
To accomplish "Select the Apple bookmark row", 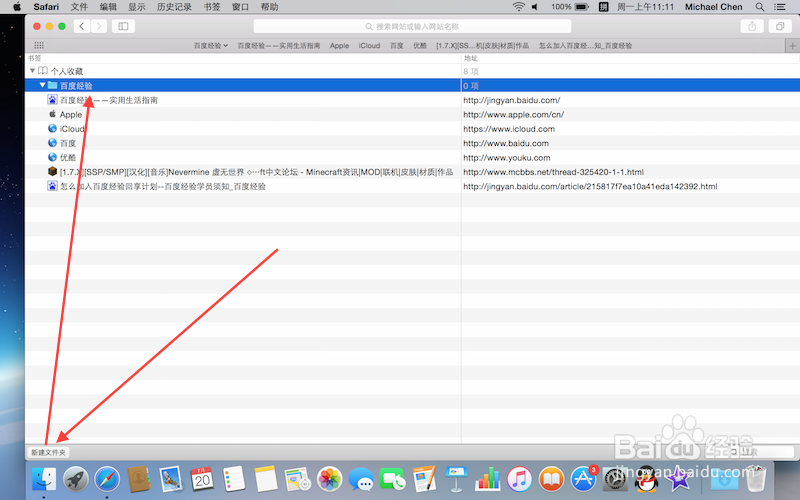I will pyautogui.click(x=412, y=114).
